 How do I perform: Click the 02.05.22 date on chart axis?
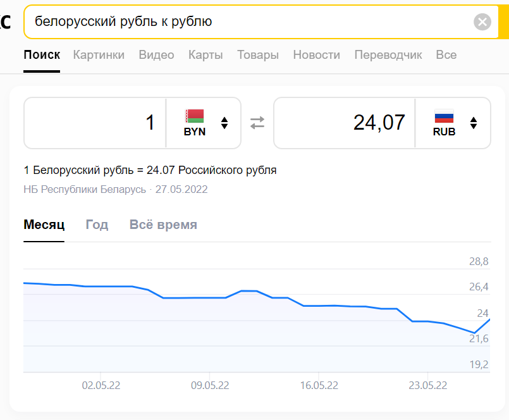[101, 385]
